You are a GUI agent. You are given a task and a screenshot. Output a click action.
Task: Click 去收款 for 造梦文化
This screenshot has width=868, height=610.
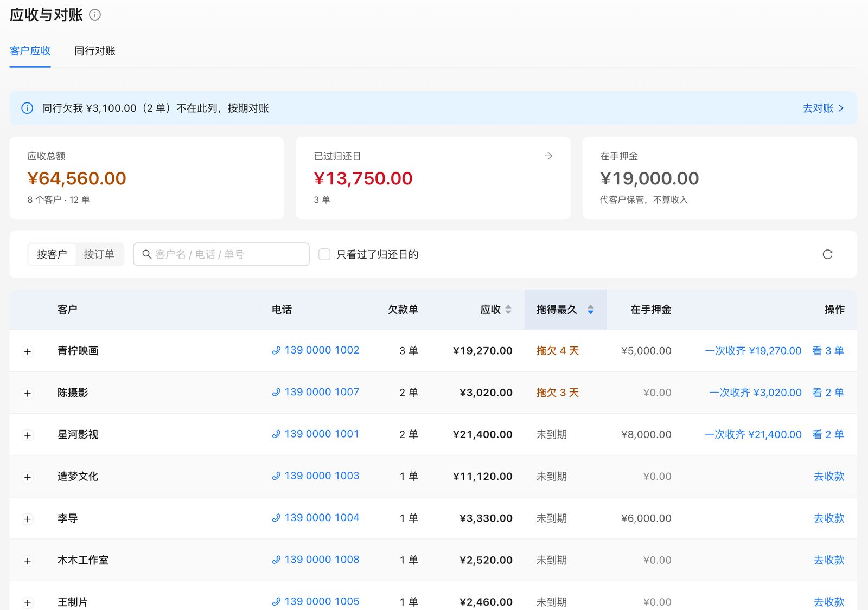pos(829,477)
